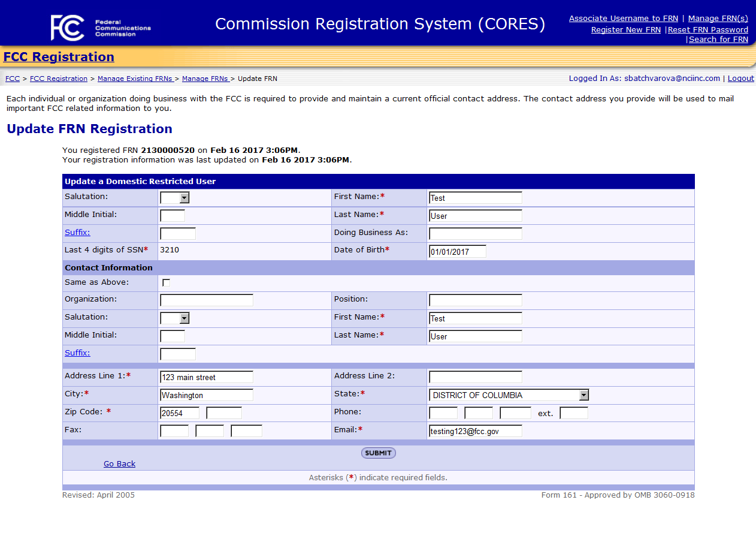Check the Same as Above checkbox
The image size is (756, 533).
166,282
